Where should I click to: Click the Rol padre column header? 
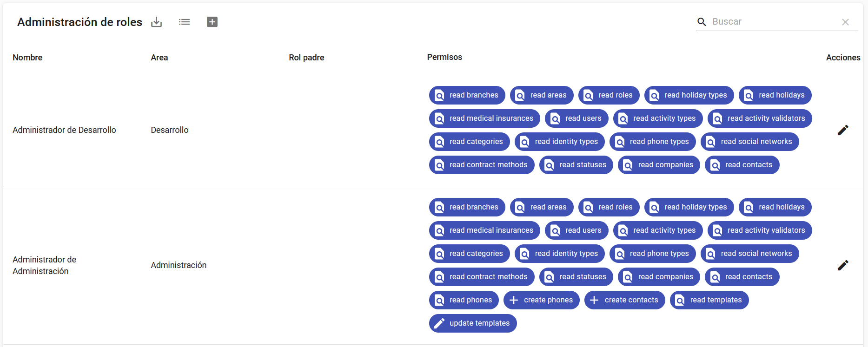point(306,58)
